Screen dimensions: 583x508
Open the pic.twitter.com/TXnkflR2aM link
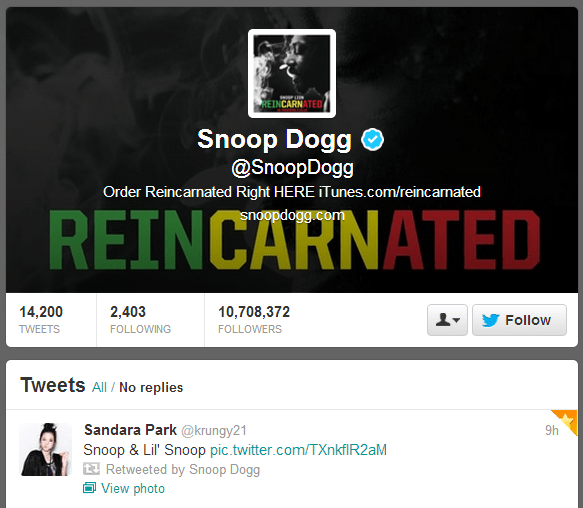299,450
